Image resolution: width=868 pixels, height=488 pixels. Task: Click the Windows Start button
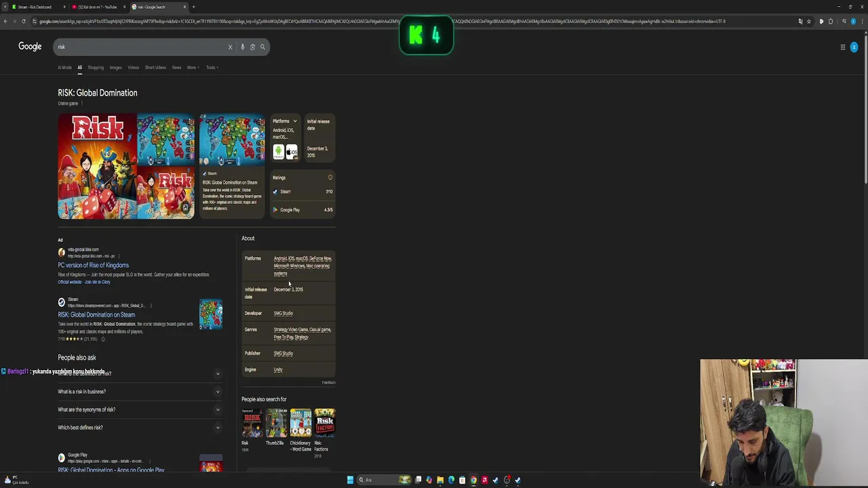(350, 480)
